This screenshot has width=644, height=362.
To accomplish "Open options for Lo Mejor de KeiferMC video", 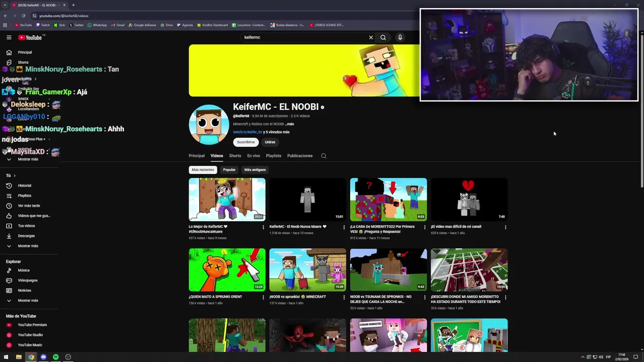I will 263,227.
